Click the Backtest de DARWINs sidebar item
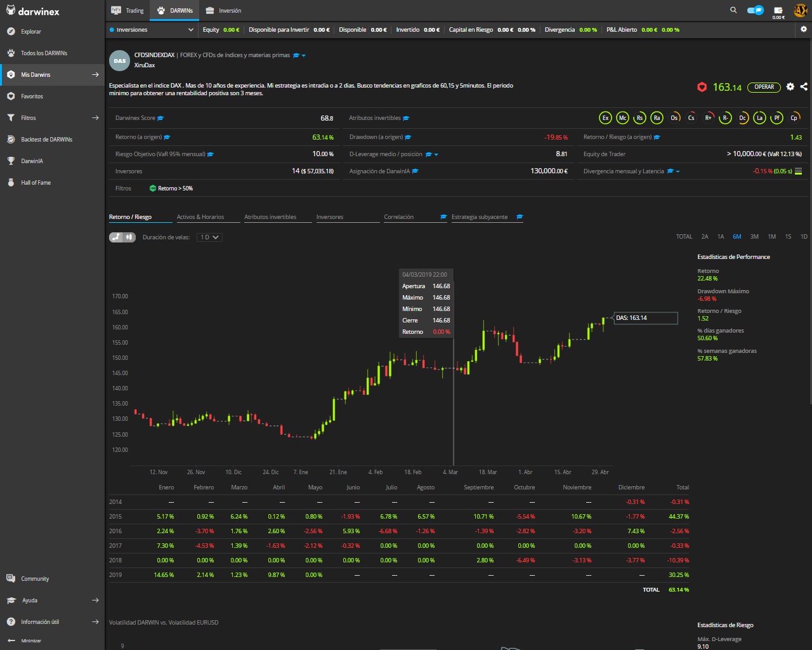 (x=46, y=140)
